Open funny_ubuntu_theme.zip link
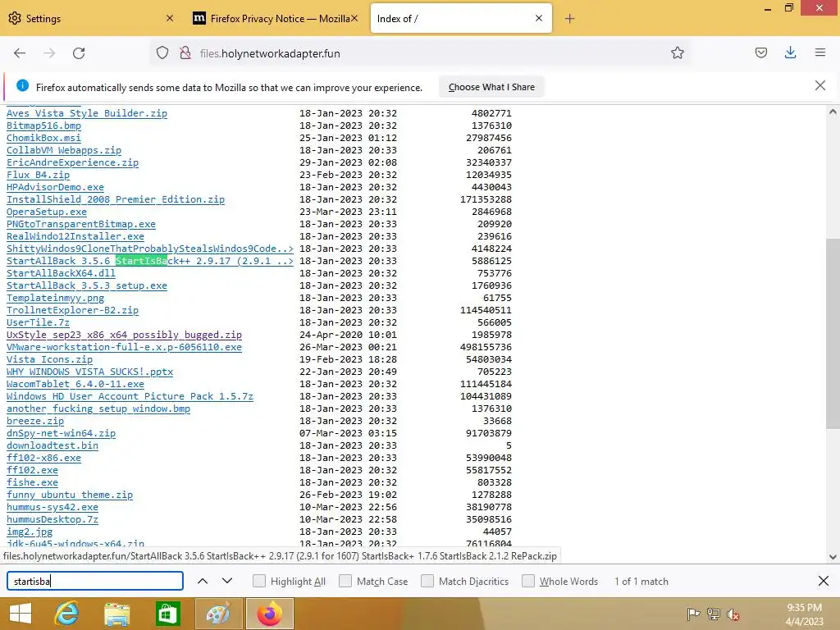Viewport: 840px width, 630px height. point(70,495)
